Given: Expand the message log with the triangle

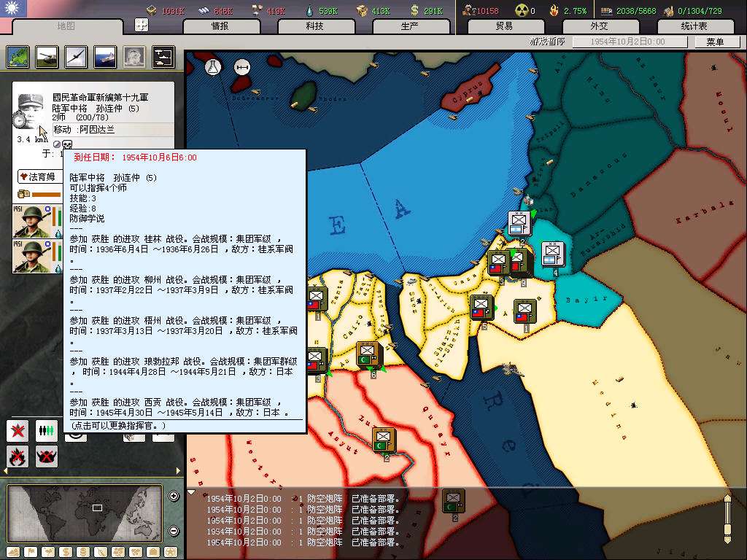Looking at the screenshot, I should [x=191, y=492].
